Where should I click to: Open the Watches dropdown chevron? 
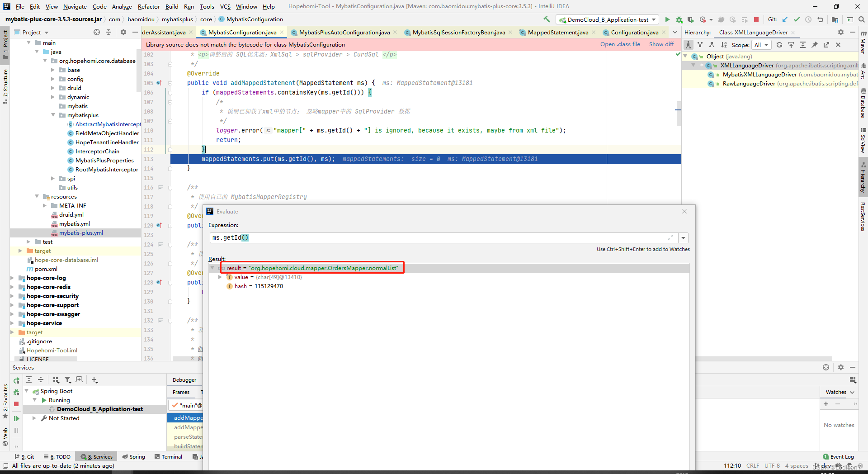852,393
